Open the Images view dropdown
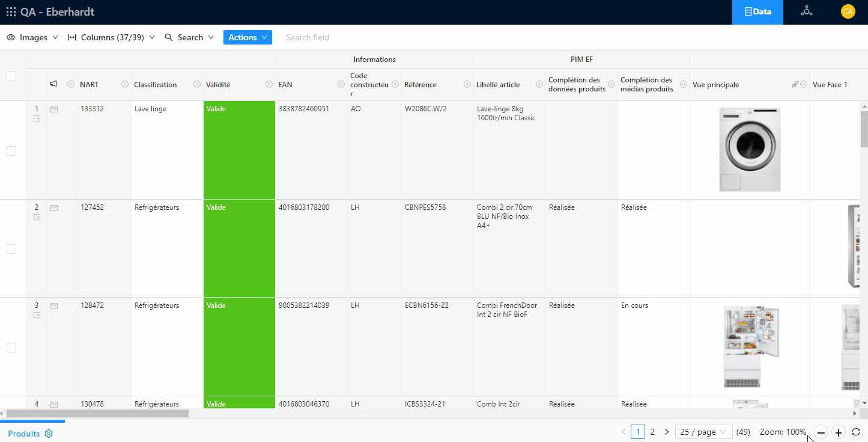This screenshot has height=442, width=868. click(x=32, y=37)
